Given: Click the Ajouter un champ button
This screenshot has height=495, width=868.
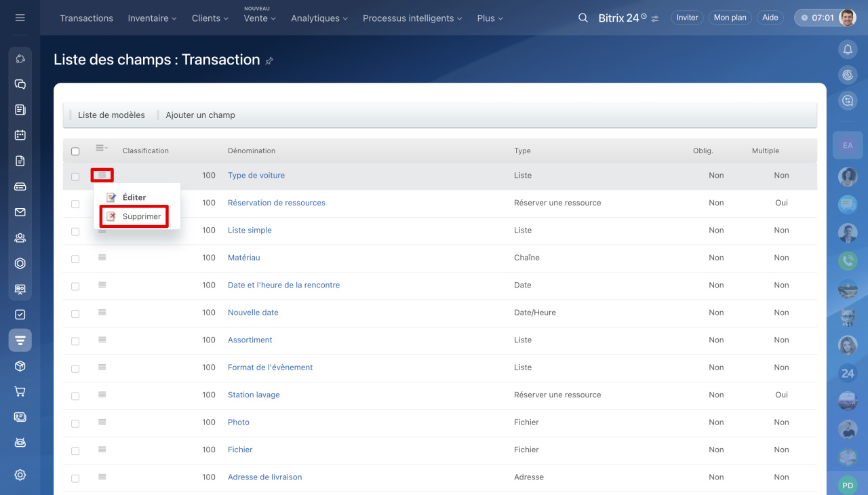Looking at the screenshot, I should click(200, 115).
